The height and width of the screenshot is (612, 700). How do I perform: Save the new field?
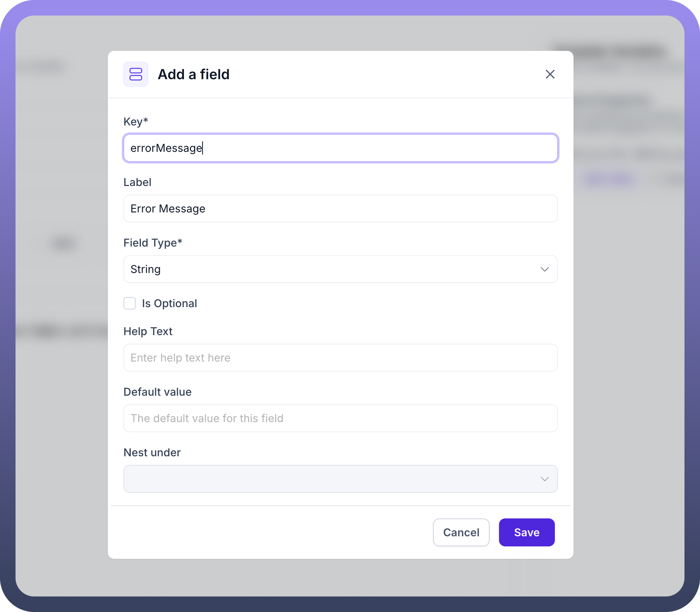[x=527, y=532]
